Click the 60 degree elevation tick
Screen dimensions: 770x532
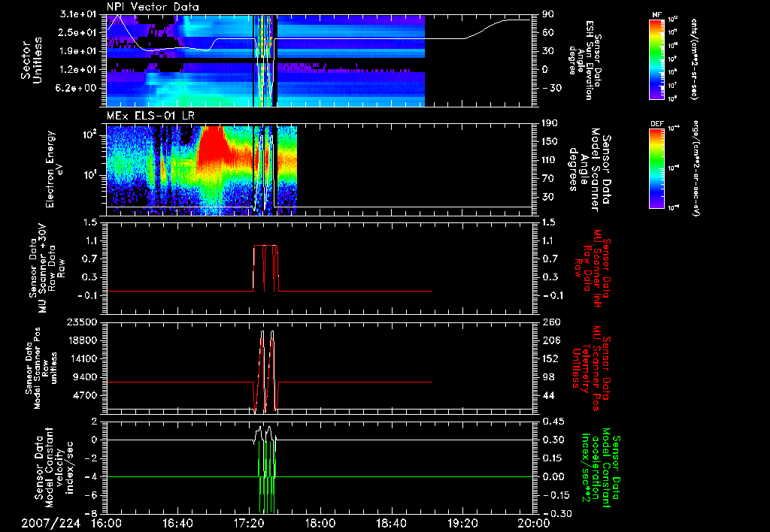point(548,33)
